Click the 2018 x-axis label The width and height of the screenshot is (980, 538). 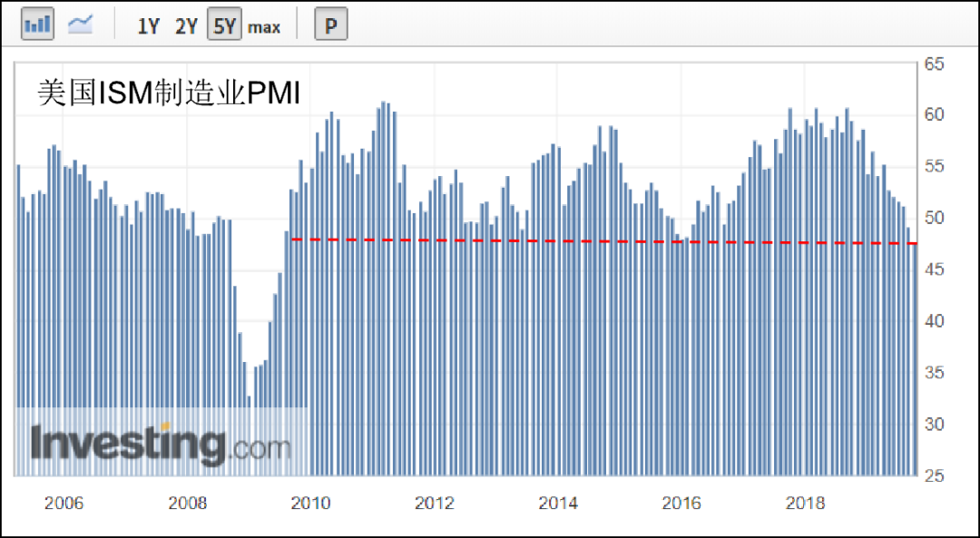(x=805, y=504)
